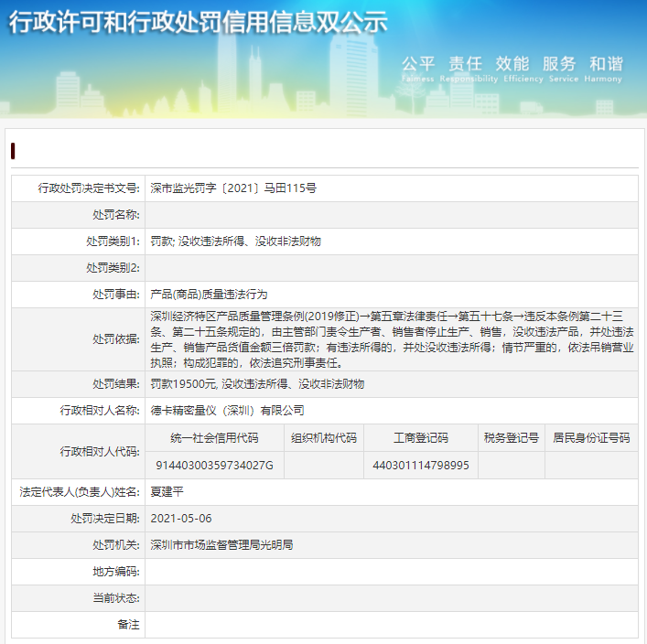Screen dimensions: 647x644
Task: Click the 税务登记号 column header
Action: click(512, 438)
